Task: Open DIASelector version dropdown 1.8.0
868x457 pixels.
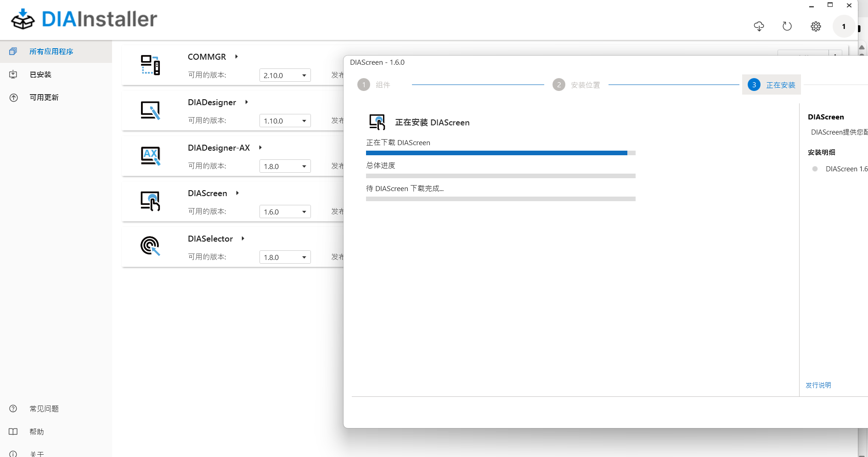Action: [285, 257]
